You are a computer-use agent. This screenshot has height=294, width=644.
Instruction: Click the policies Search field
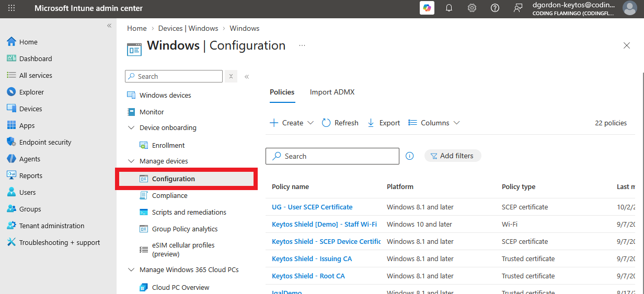click(332, 156)
